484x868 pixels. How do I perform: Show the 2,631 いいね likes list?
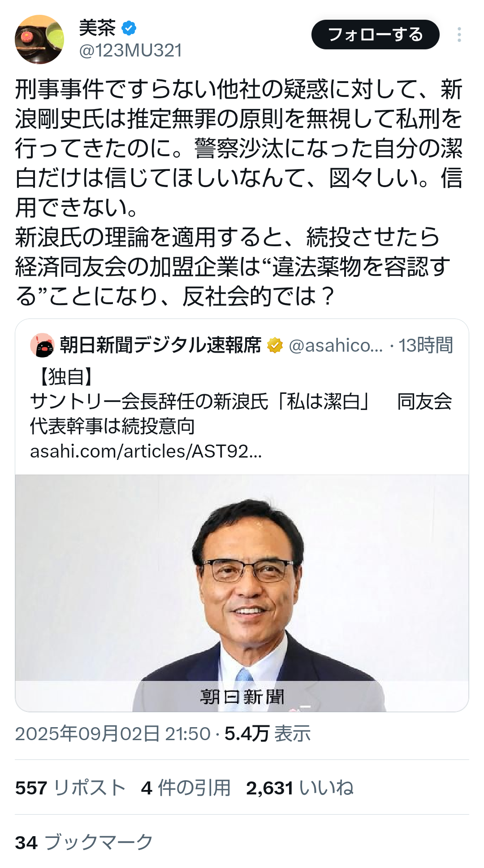300,788
